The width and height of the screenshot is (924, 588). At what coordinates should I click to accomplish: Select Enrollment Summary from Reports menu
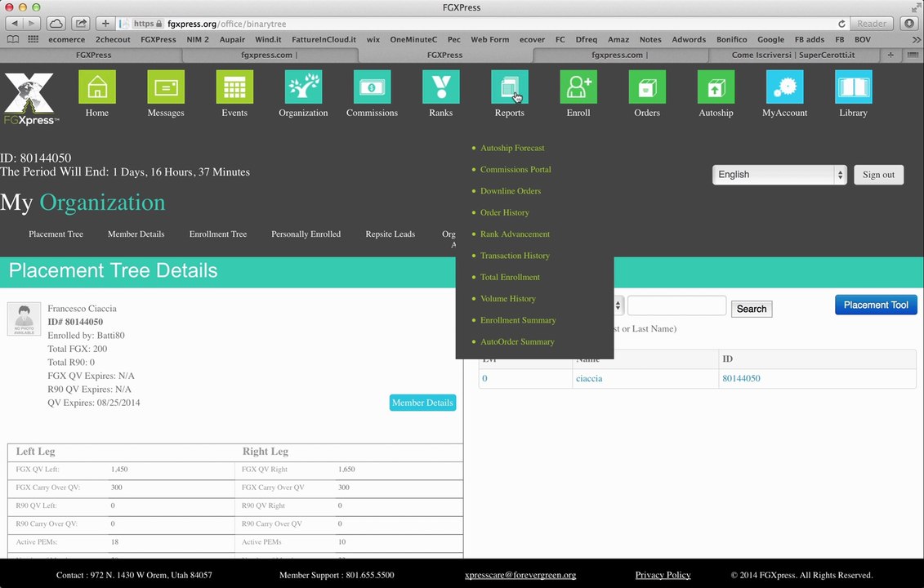pos(518,320)
